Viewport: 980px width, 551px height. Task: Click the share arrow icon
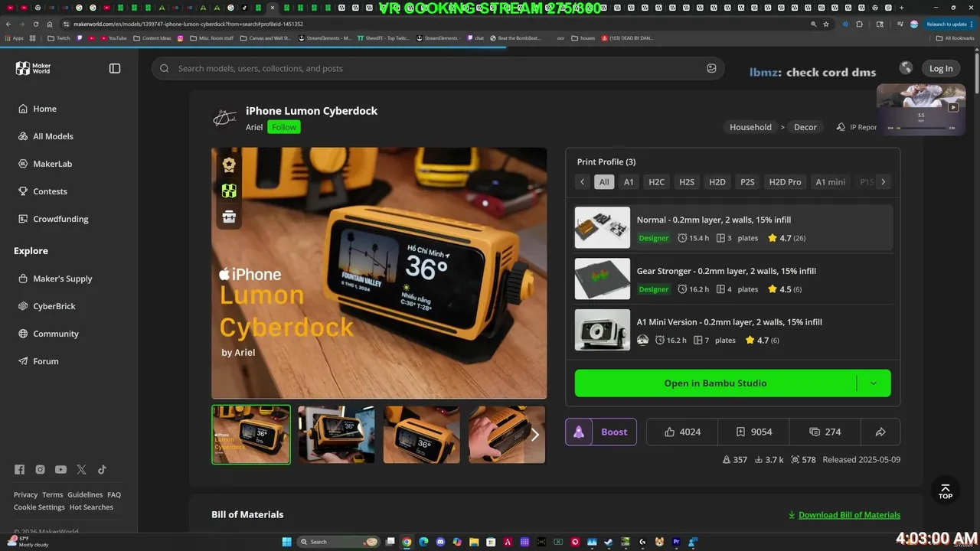pyautogui.click(x=880, y=432)
